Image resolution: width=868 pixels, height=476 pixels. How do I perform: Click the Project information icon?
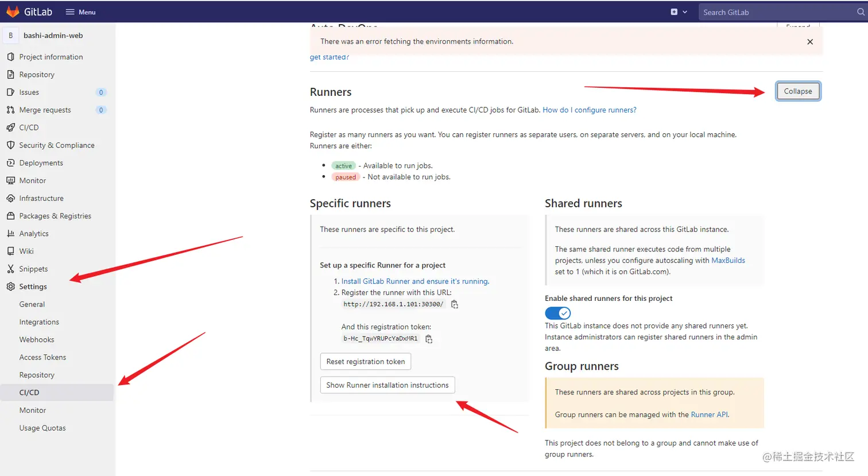click(x=10, y=57)
